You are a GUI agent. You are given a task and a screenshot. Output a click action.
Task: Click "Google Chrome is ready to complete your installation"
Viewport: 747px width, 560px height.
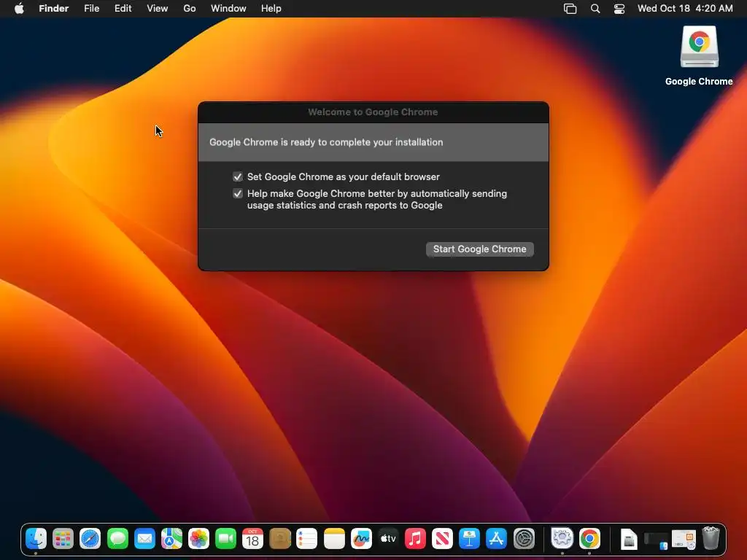(x=326, y=142)
